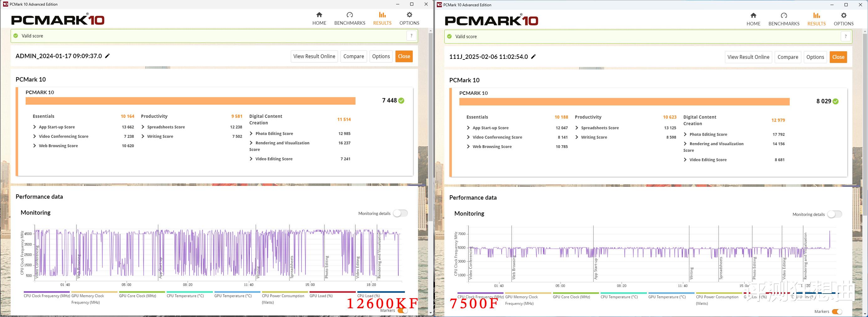
Task: Edit result name 111J_2025-02-06 pencil icon
Action: click(x=533, y=57)
